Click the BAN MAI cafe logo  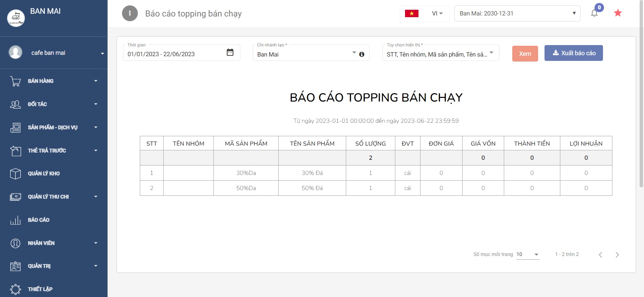pos(16,18)
